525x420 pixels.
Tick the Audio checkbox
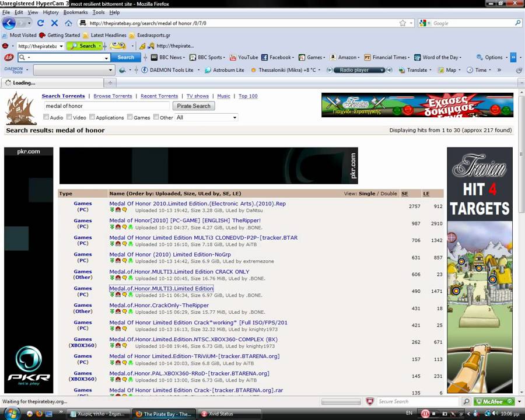click(46, 117)
